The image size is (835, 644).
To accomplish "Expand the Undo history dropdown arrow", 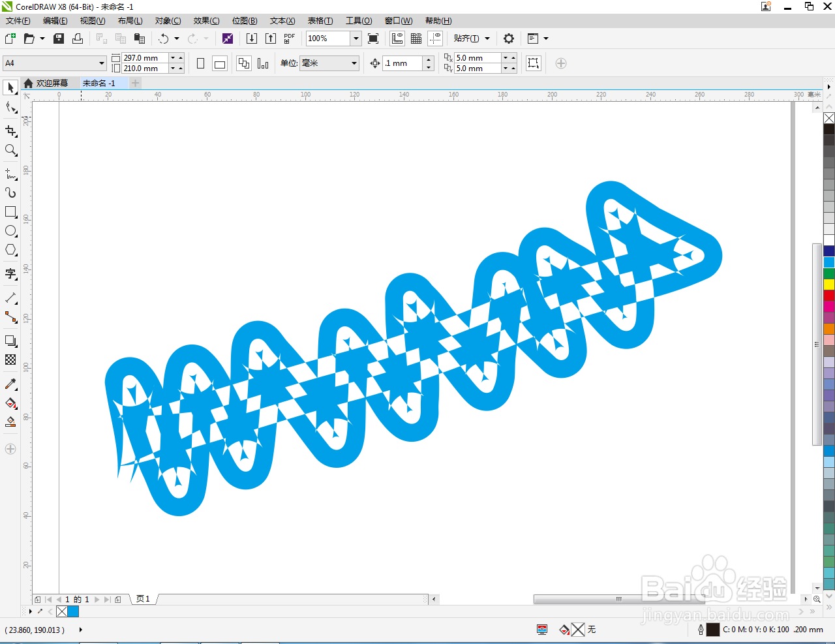I will coord(177,38).
